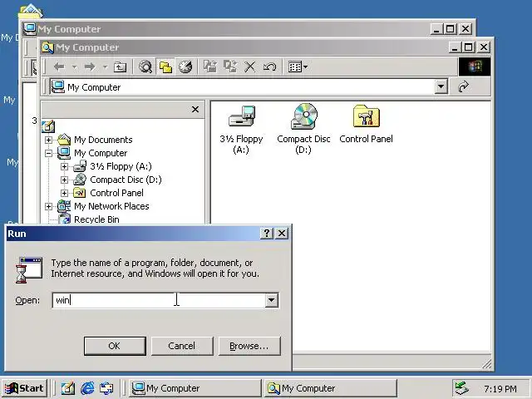Click the Windows logo throbber
Viewport: 532px width, 399px height.
[475, 66]
